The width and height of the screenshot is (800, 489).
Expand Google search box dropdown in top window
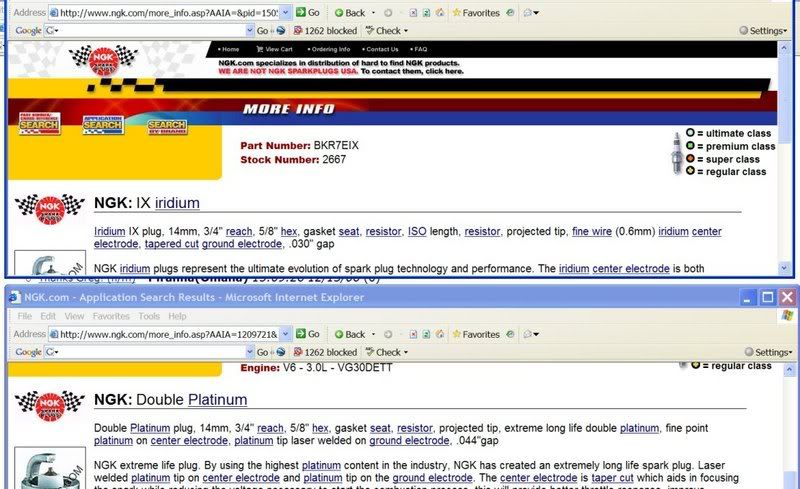click(249, 31)
